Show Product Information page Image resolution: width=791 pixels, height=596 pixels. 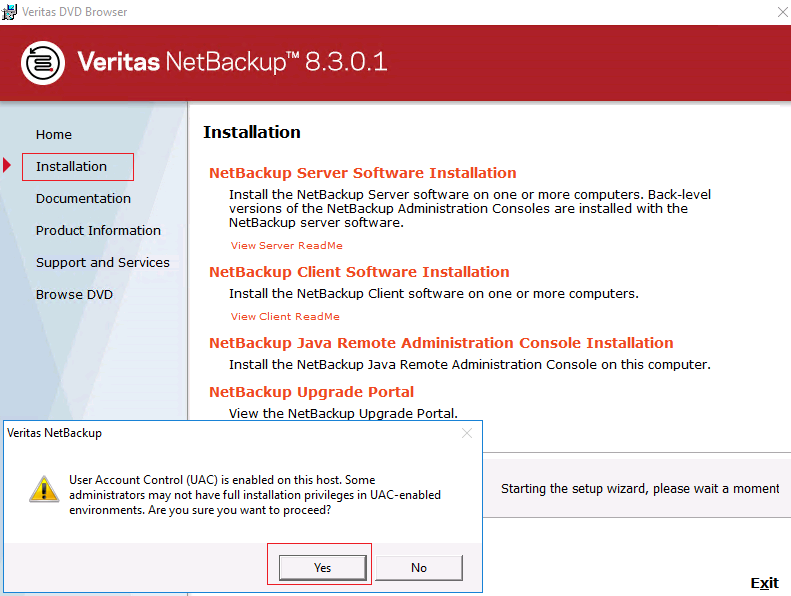pos(98,230)
